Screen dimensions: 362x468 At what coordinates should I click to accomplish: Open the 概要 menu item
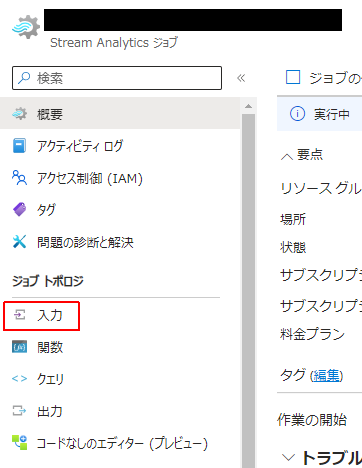(x=120, y=114)
